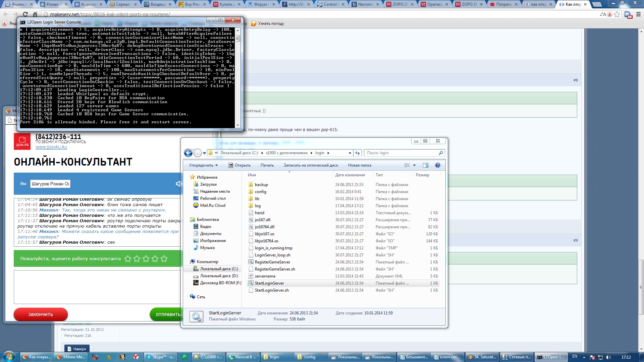This screenshot has height=362, width=644.
Task: Click the search magnifier in Explorer
Action: 441,153
